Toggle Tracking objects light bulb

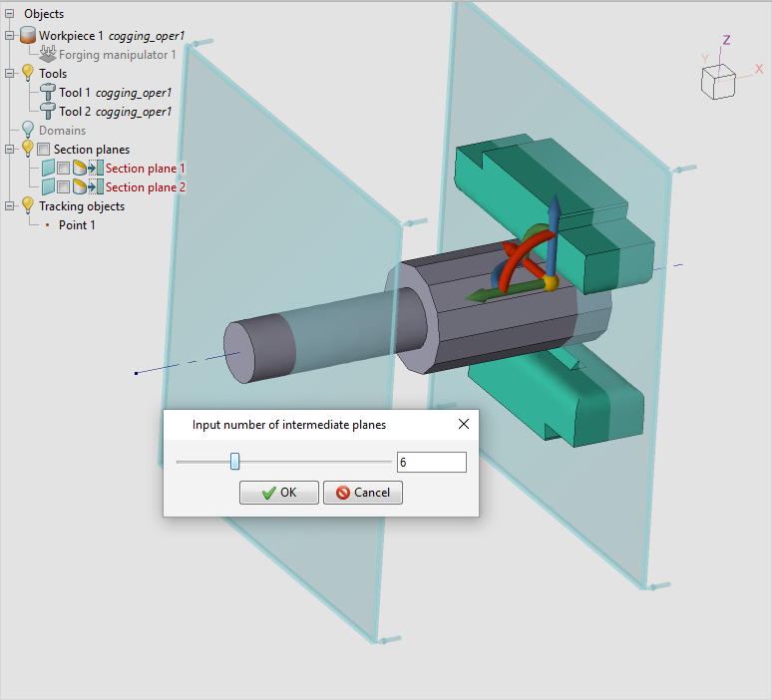(x=28, y=206)
